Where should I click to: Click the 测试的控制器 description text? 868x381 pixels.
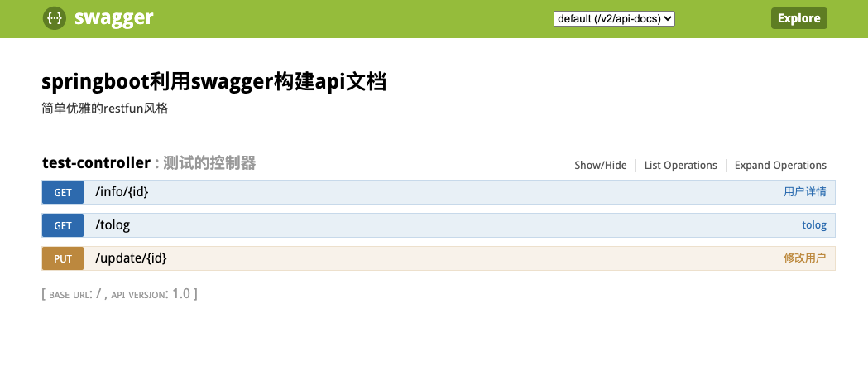(209, 163)
